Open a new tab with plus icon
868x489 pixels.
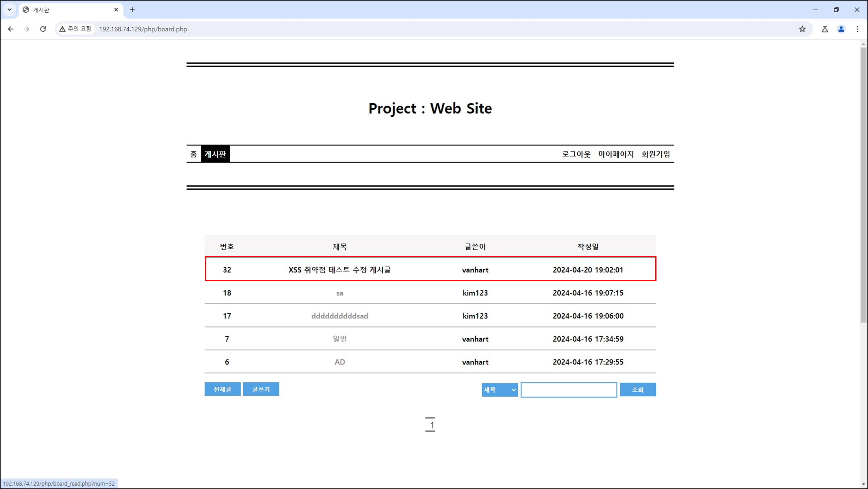132,10
